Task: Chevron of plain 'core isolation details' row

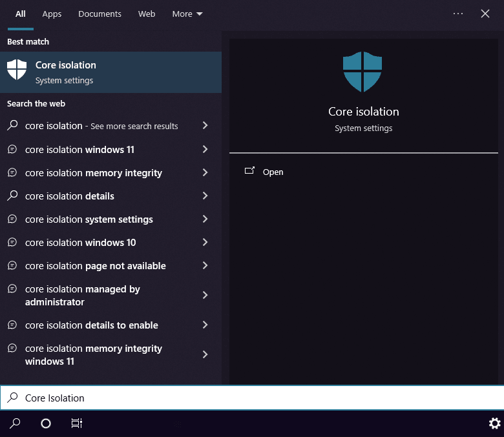Action: point(205,196)
